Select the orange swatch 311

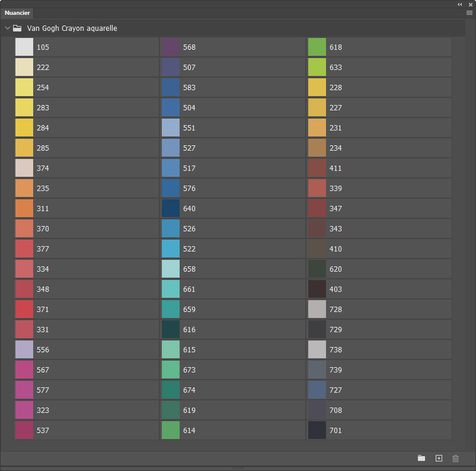pyautogui.click(x=24, y=208)
